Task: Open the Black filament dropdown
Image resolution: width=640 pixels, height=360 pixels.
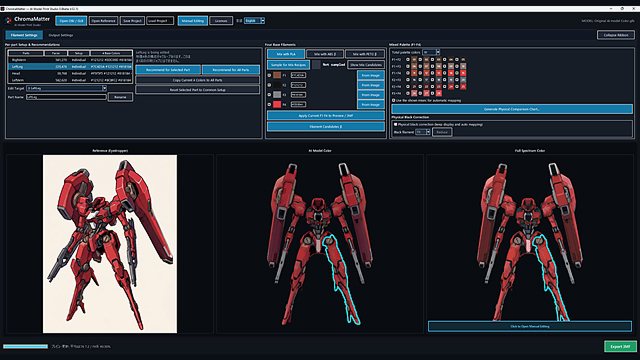Action: [x=423, y=132]
